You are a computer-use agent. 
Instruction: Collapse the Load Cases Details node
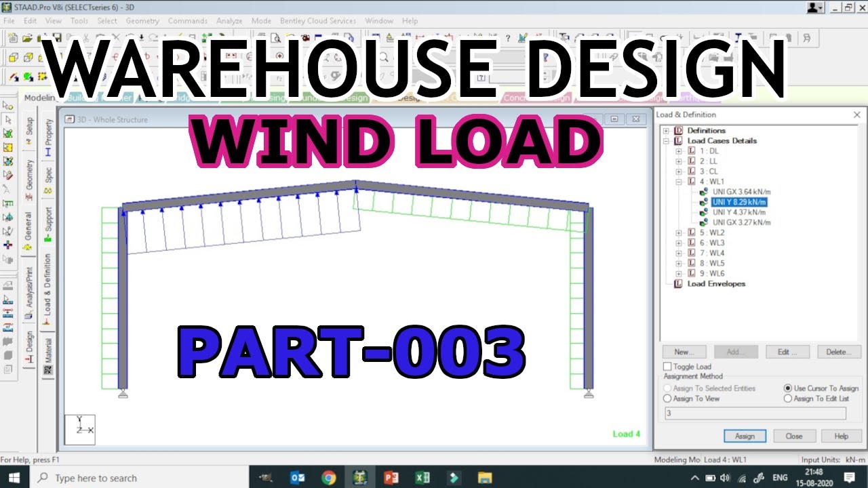tap(667, 141)
